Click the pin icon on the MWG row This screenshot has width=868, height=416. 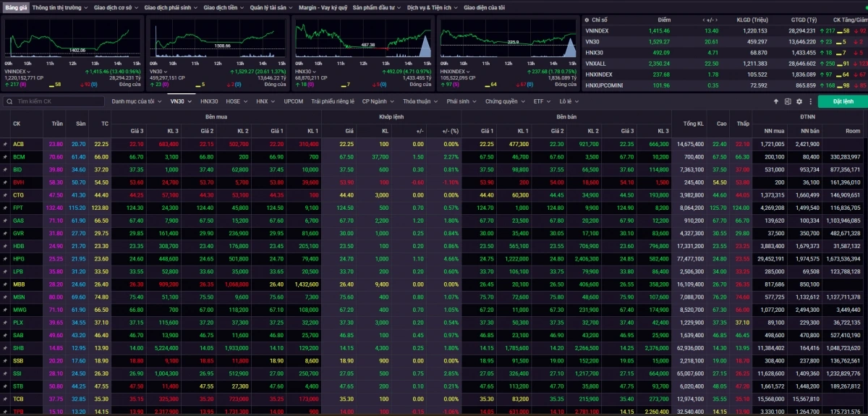point(5,309)
